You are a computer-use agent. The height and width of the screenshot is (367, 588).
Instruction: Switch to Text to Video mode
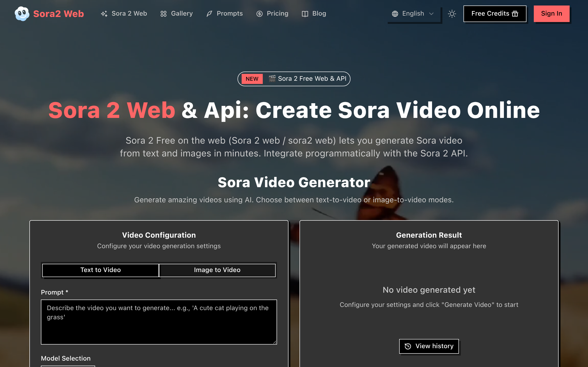pyautogui.click(x=100, y=270)
